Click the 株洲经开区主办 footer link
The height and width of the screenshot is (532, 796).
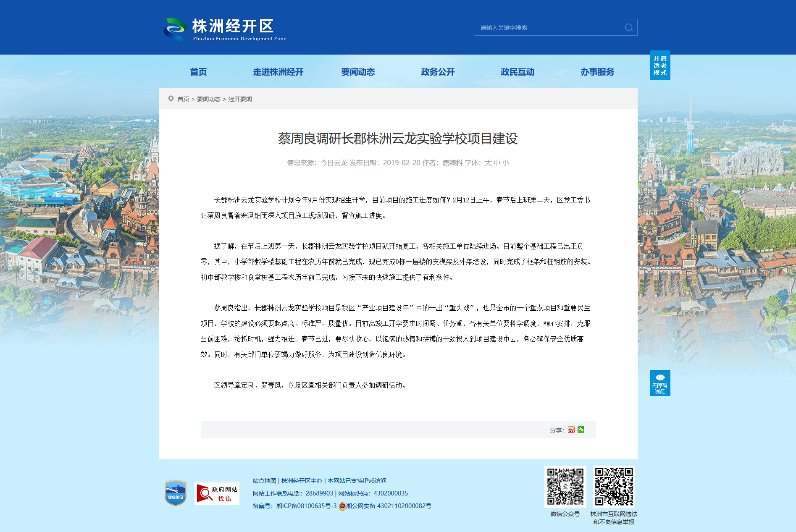(x=302, y=481)
